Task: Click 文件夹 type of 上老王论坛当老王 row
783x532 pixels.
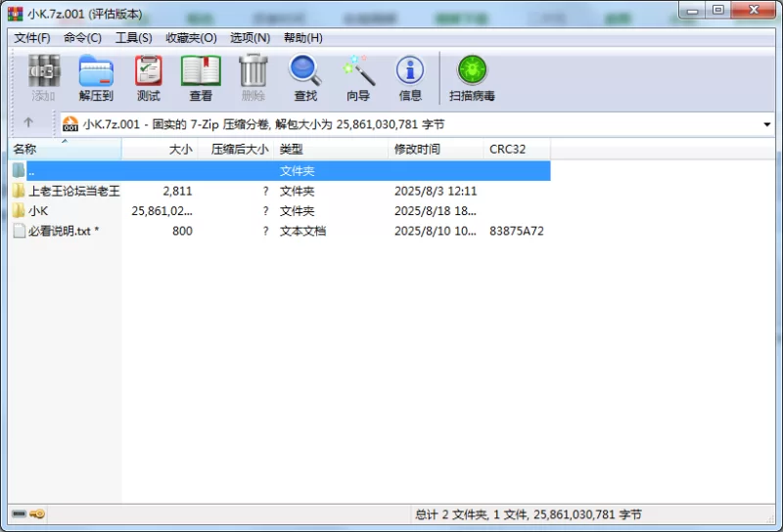Action: (x=298, y=191)
